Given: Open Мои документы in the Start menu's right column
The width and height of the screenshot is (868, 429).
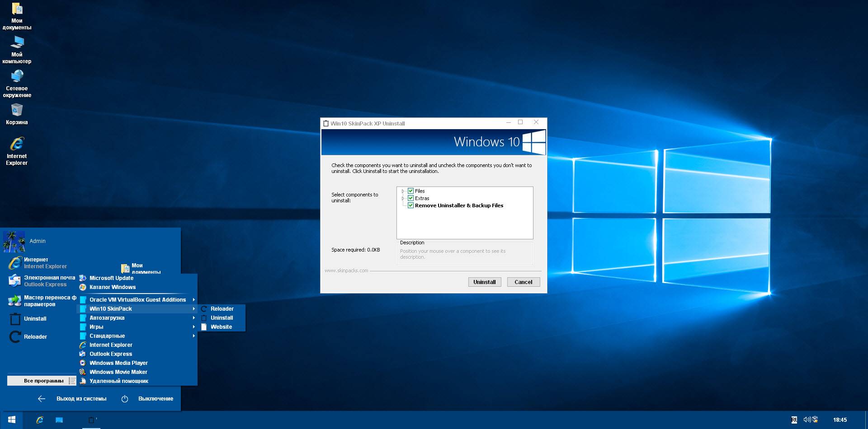Looking at the screenshot, I should (141, 268).
